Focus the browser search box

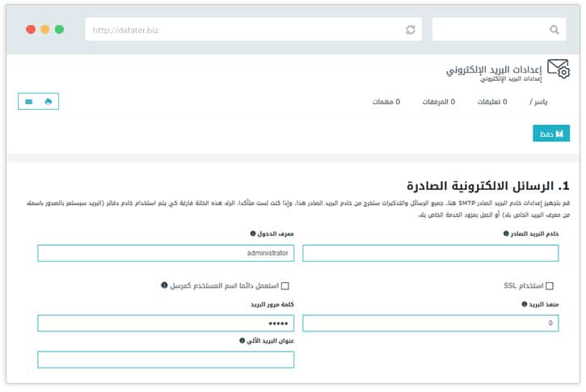(x=499, y=30)
